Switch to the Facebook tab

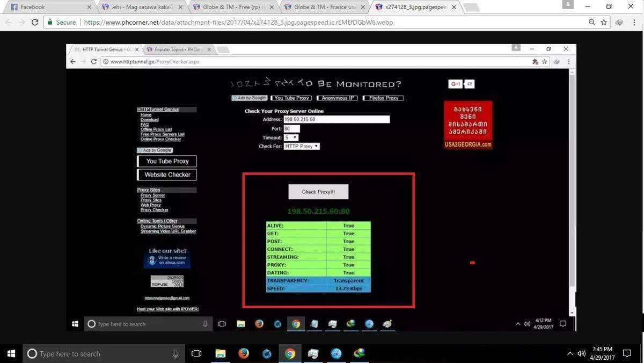tap(48, 7)
